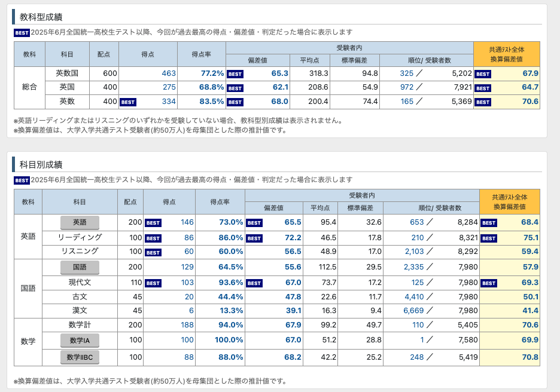Select score 334 in 英数 row

[169, 102]
